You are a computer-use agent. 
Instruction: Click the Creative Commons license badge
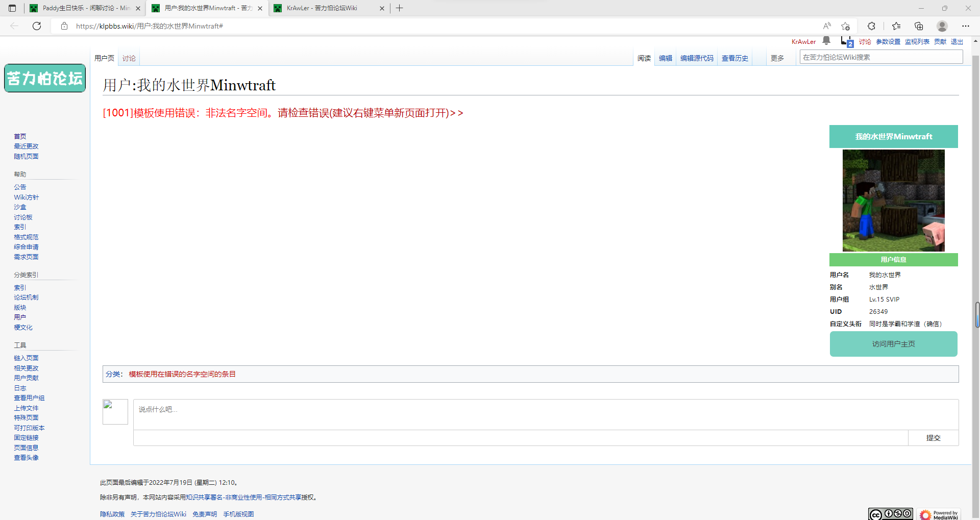891,514
